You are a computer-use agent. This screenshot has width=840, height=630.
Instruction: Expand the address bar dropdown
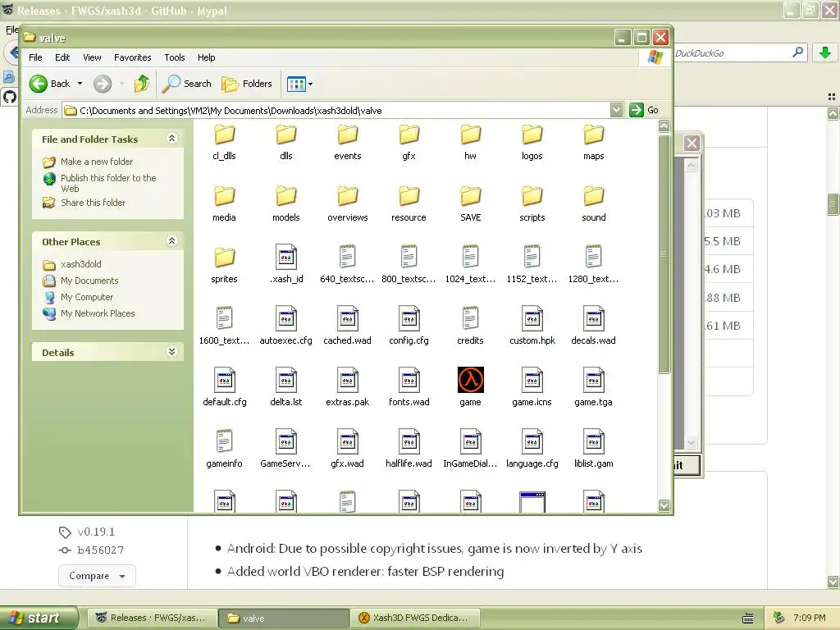pos(617,110)
